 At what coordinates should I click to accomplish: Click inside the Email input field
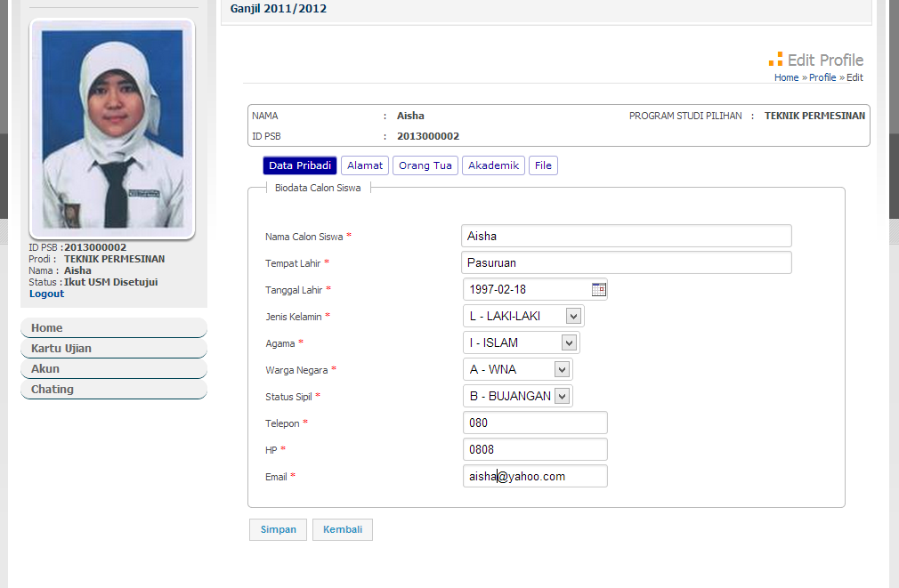pos(534,476)
